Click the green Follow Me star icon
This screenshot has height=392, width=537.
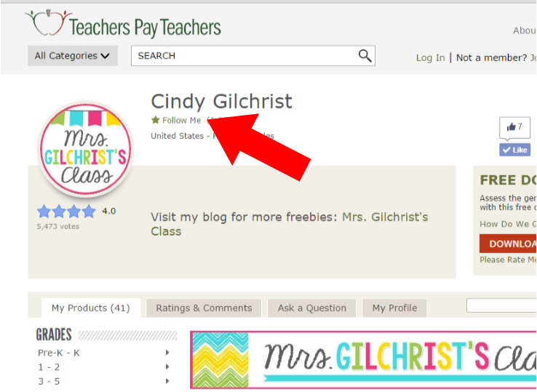[156, 120]
